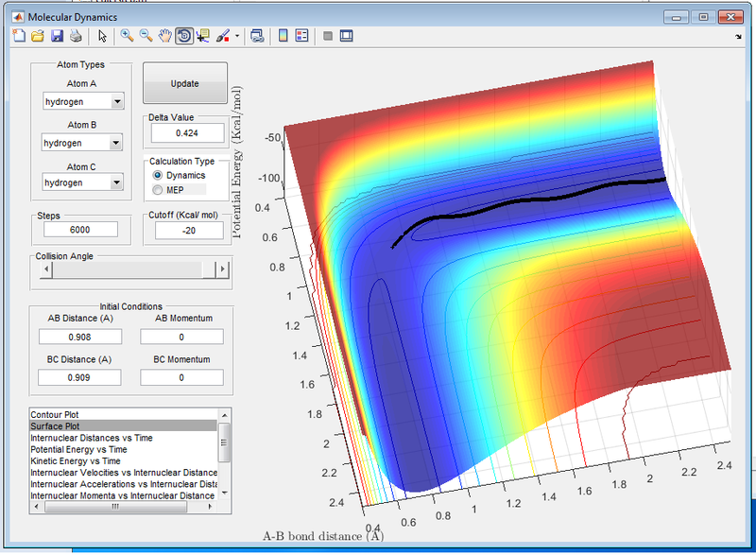Image resolution: width=756 pixels, height=555 pixels.
Task: Select the Zoom In magnifier tool
Action: [x=127, y=37]
